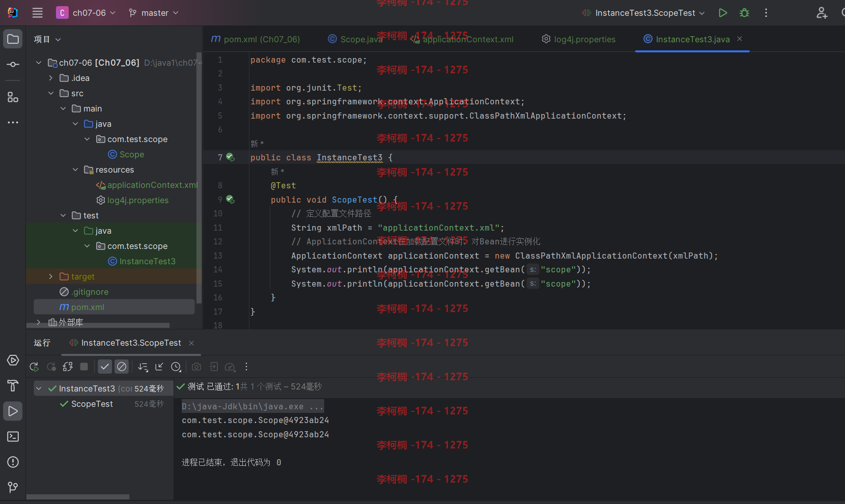Click run gutter icon at line 9

(230, 199)
